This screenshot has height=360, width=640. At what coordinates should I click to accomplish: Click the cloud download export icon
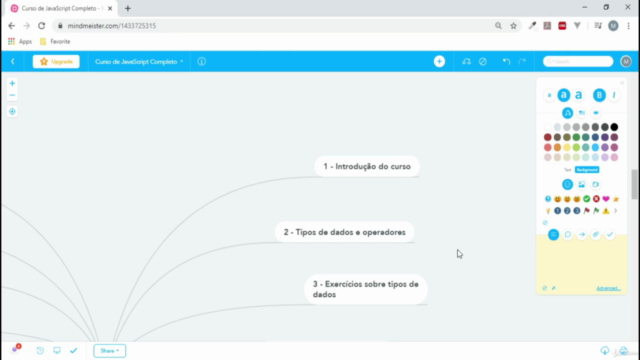(x=605, y=351)
